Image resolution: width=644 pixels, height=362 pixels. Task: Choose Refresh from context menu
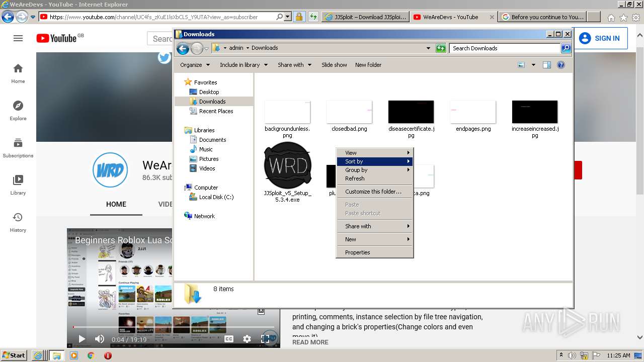coord(375,178)
